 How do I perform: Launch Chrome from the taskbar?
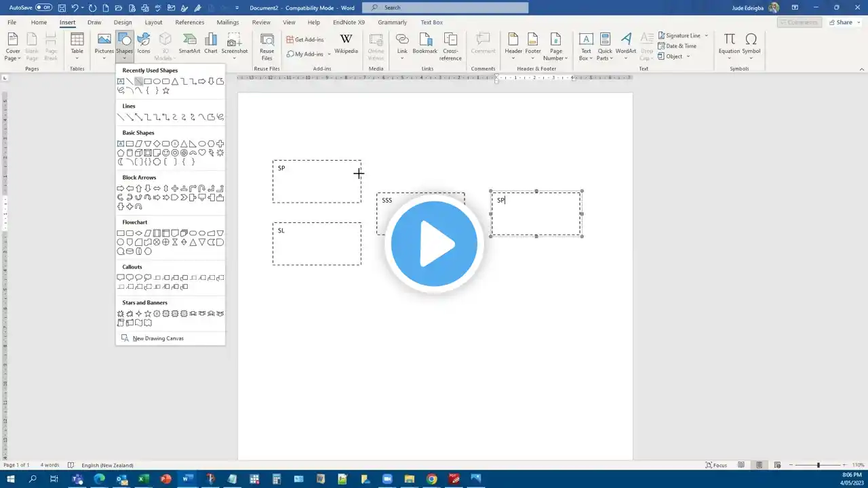[x=432, y=479]
